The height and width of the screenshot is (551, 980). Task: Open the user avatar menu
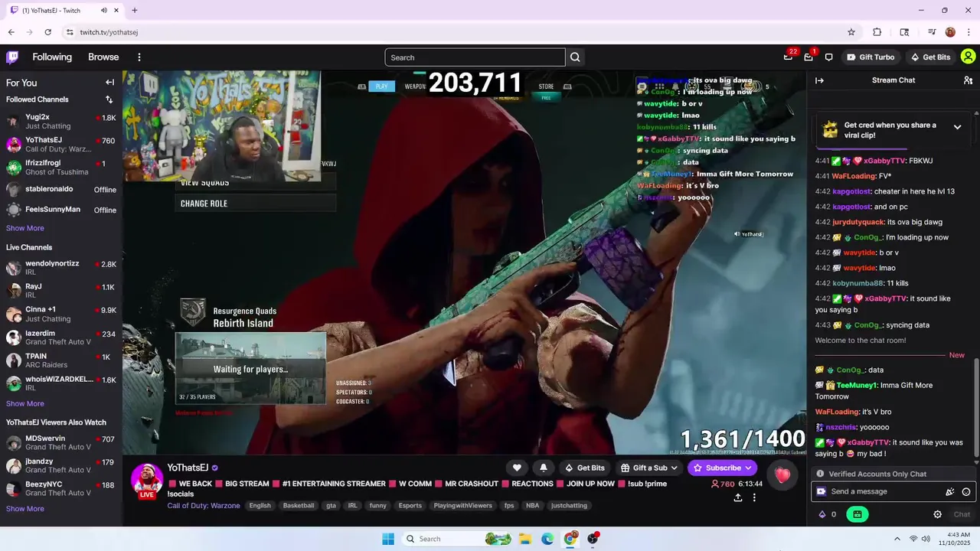point(968,57)
